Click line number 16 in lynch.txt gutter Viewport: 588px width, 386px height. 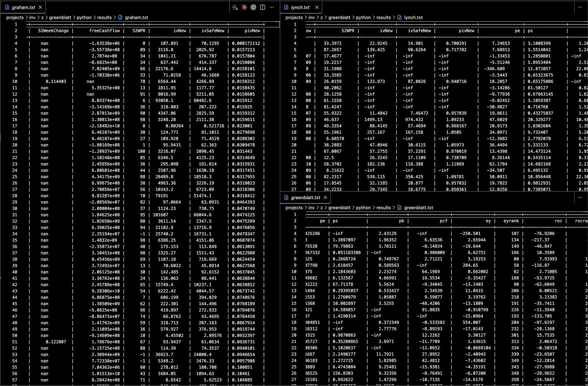[x=294, y=120]
